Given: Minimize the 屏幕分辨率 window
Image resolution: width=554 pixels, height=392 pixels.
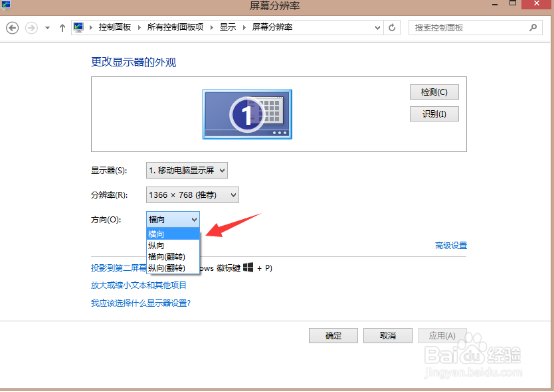Looking at the screenshot, I should (x=495, y=4).
